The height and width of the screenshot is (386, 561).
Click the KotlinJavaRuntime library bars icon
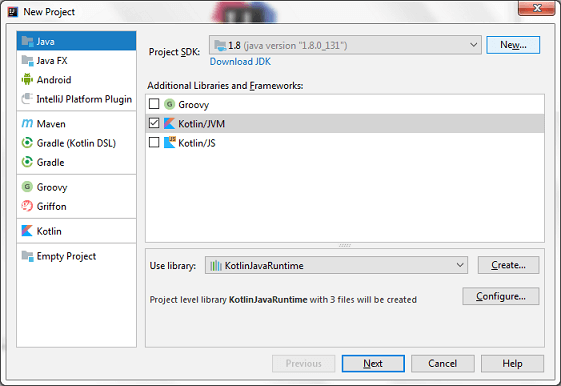[216, 265]
